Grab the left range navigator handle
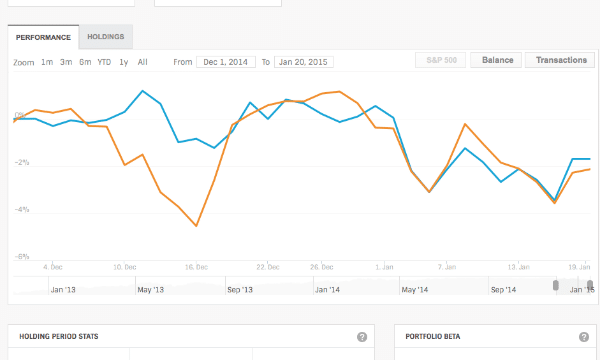This screenshot has height=360, width=600. click(x=556, y=285)
